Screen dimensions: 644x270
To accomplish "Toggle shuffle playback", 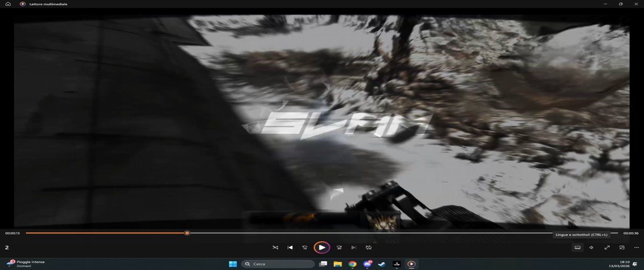I will [275, 247].
